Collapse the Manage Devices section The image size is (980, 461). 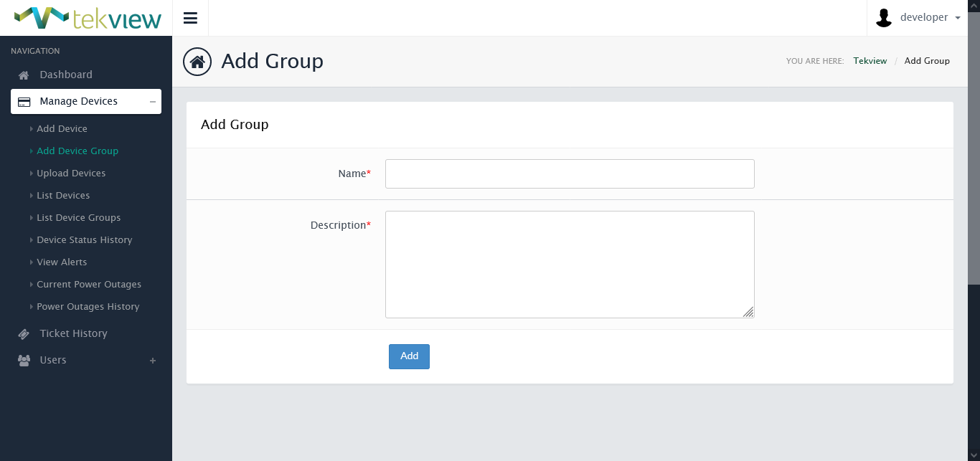(x=152, y=102)
